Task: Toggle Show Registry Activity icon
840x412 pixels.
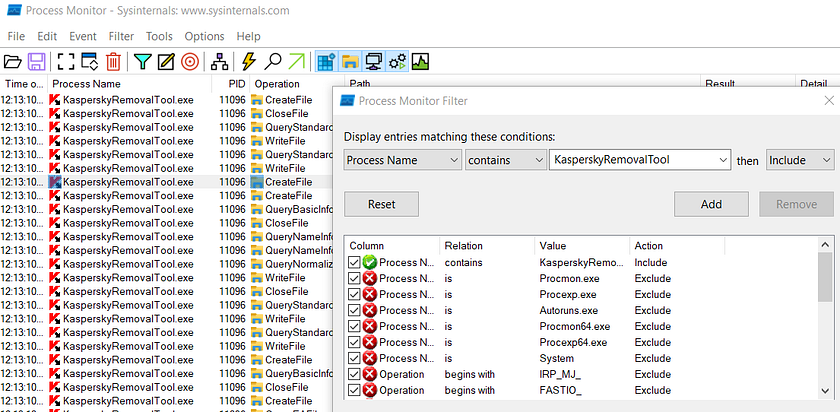Action: [326, 62]
